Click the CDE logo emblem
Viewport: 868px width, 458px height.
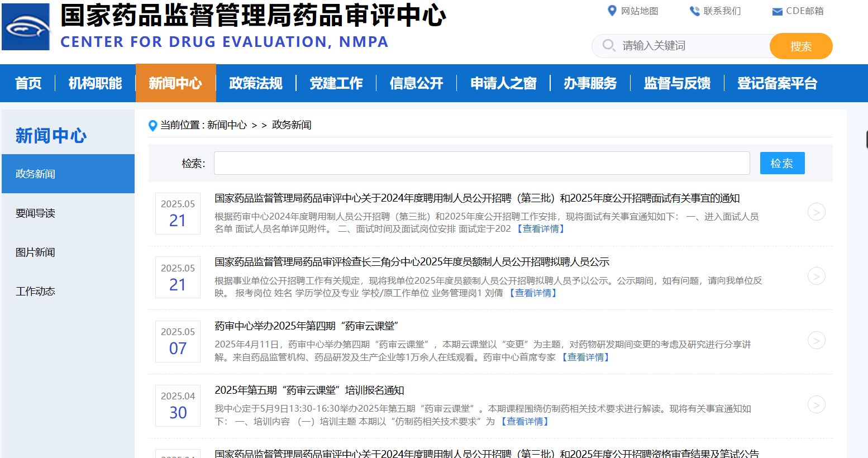click(x=26, y=27)
